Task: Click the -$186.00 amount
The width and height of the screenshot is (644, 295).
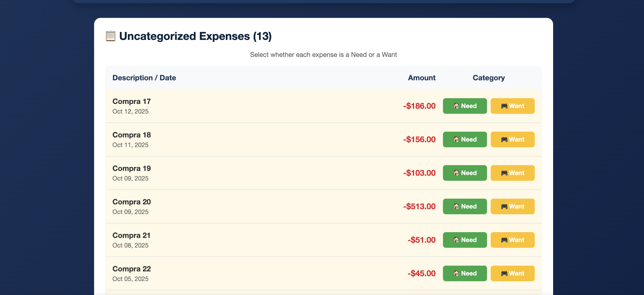Action: point(419,106)
